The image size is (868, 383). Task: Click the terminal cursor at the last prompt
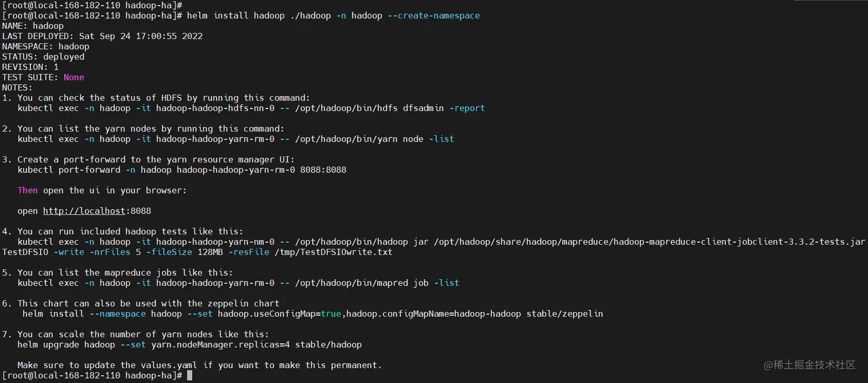(189, 376)
